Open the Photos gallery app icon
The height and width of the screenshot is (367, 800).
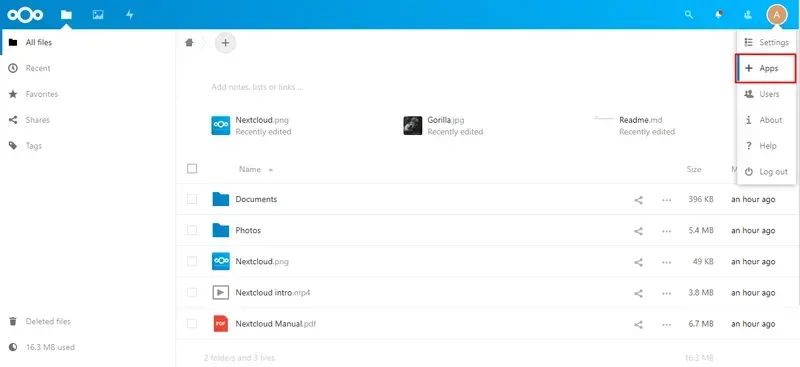point(98,15)
